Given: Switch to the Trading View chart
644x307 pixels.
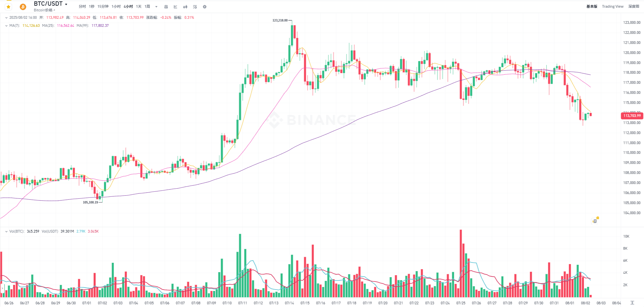Looking at the screenshot, I should coord(612,6).
